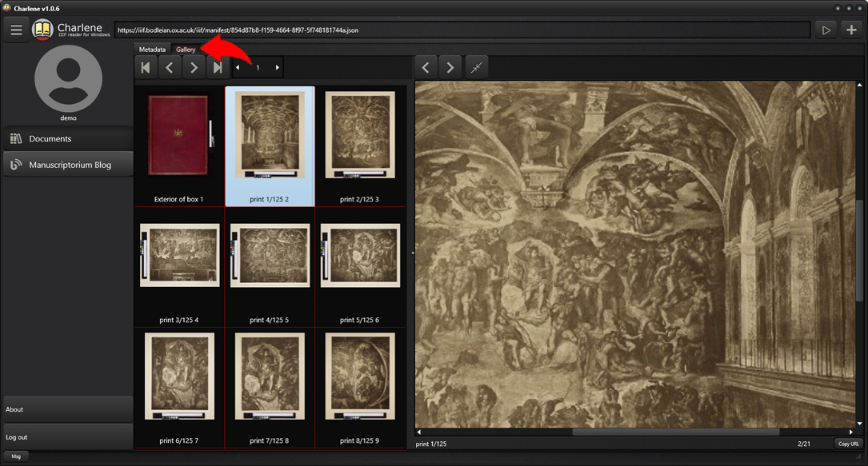
Task: Click the Copy URL button
Action: click(848, 444)
